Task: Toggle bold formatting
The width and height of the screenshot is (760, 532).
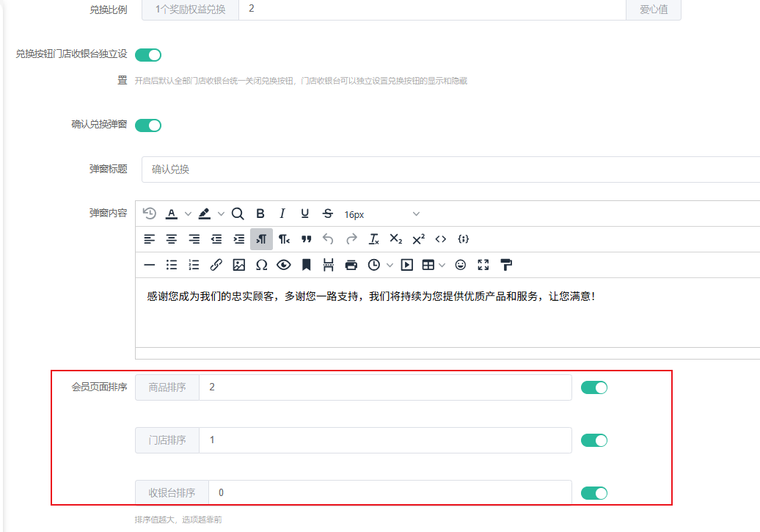Action: tap(260, 214)
